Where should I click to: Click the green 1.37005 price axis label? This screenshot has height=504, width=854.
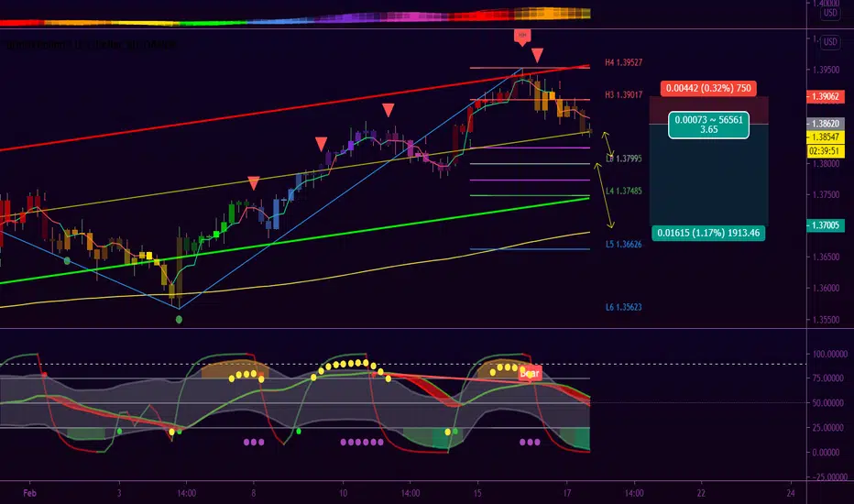tap(825, 225)
